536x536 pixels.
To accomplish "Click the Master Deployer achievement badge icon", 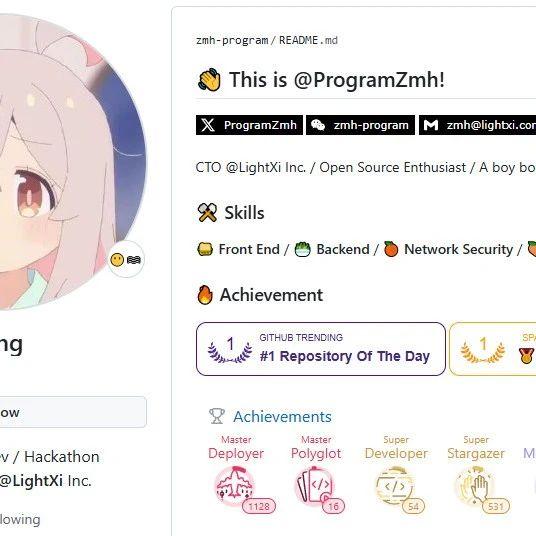I will [235, 486].
